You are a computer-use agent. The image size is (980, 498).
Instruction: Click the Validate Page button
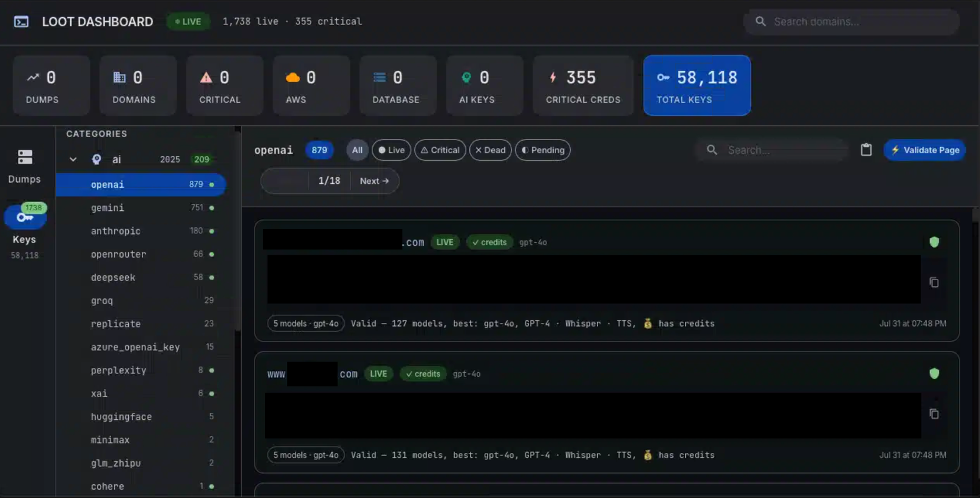click(925, 150)
